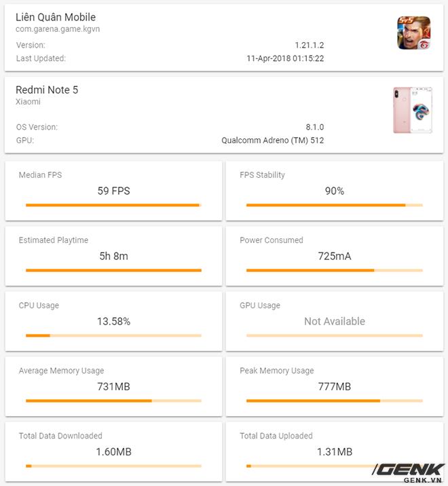448x486 pixels.
Task: Click the Total Data Downloaded bar
Action: (113, 466)
